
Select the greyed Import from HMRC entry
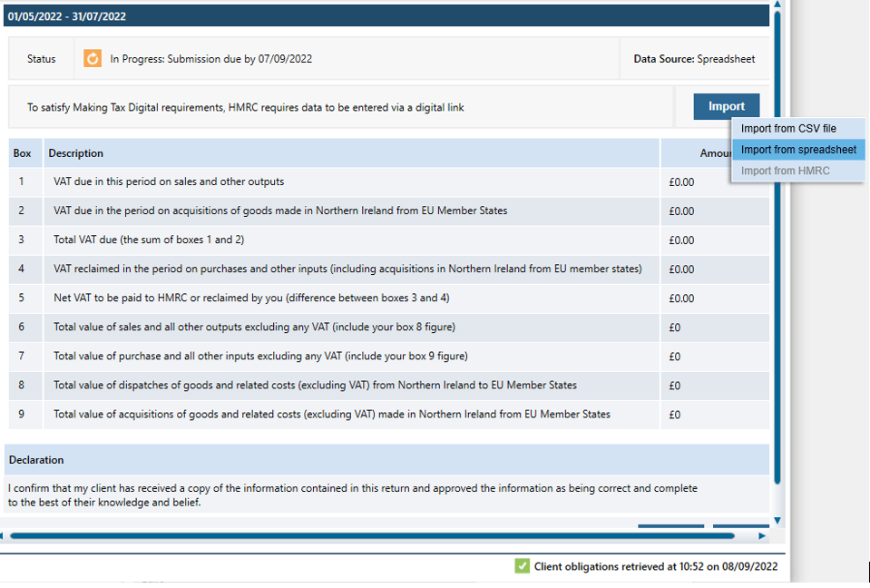[x=785, y=171]
